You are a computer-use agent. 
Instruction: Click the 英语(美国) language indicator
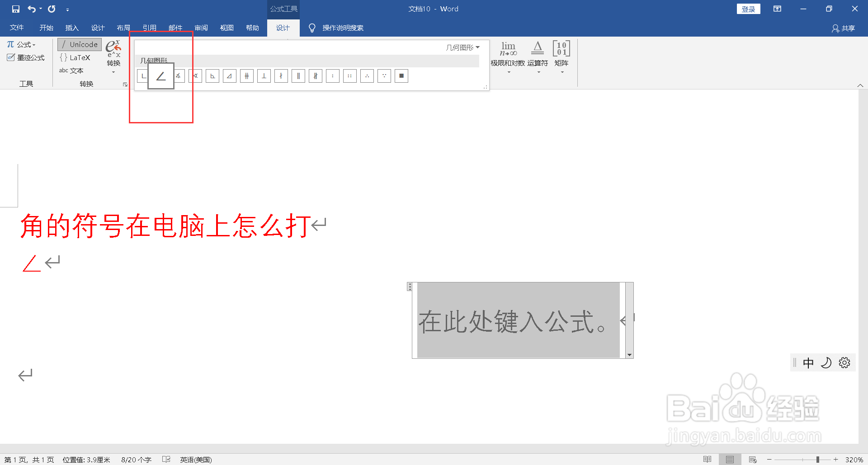(x=196, y=460)
